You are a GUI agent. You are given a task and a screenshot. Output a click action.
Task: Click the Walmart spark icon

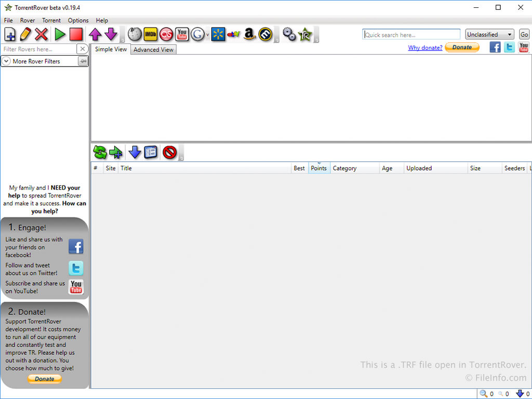coord(218,34)
